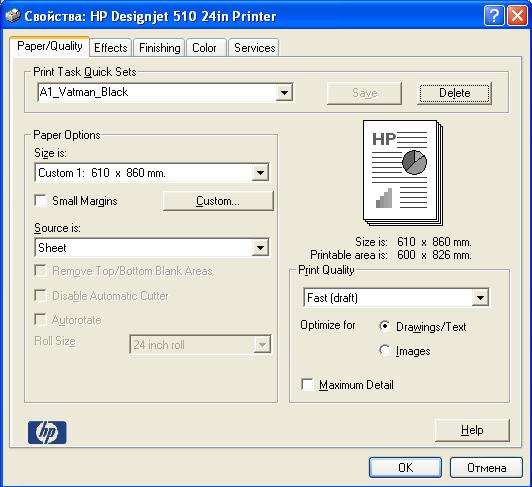Click the Отмена cancel button
The height and width of the screenshot is (487, 532).
[487, 468]
